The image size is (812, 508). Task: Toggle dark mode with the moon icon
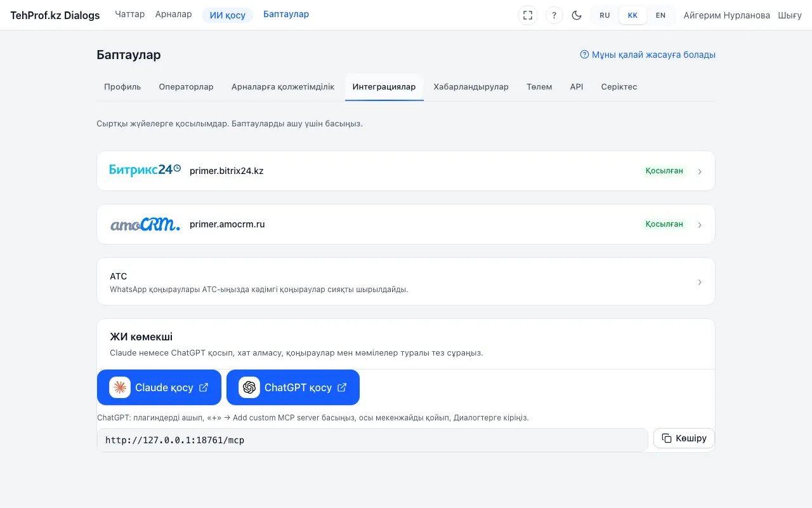[577, 15]
